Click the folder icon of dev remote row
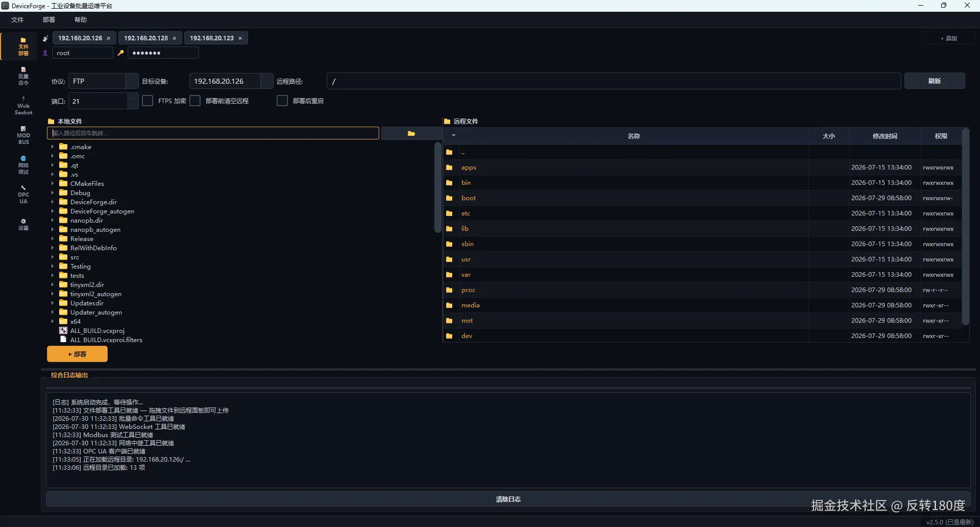The height and width of the screenshot is (527, 980). point(449,336)
